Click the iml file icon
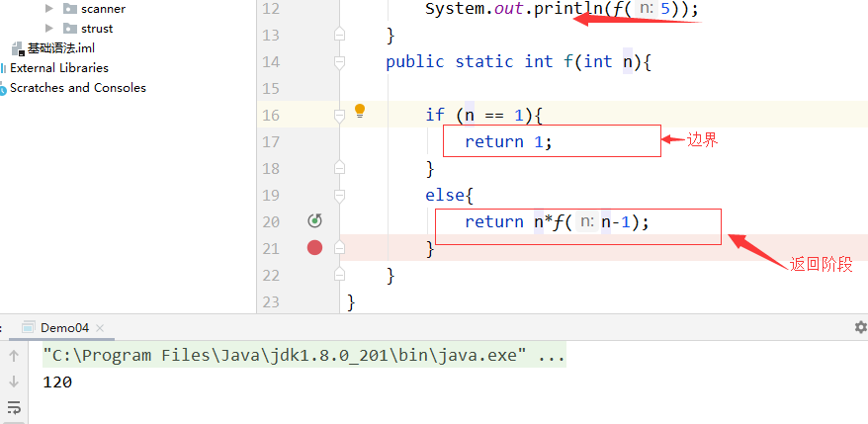The width and height of the screenshot is (868, 424). (18, 48)
